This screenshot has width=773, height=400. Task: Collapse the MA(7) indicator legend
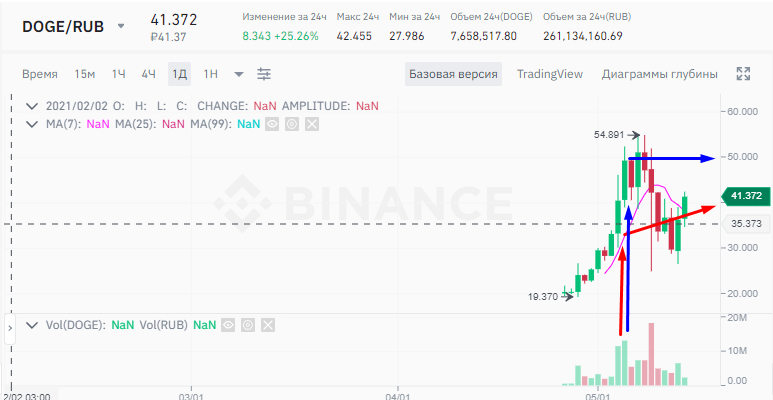33,124
